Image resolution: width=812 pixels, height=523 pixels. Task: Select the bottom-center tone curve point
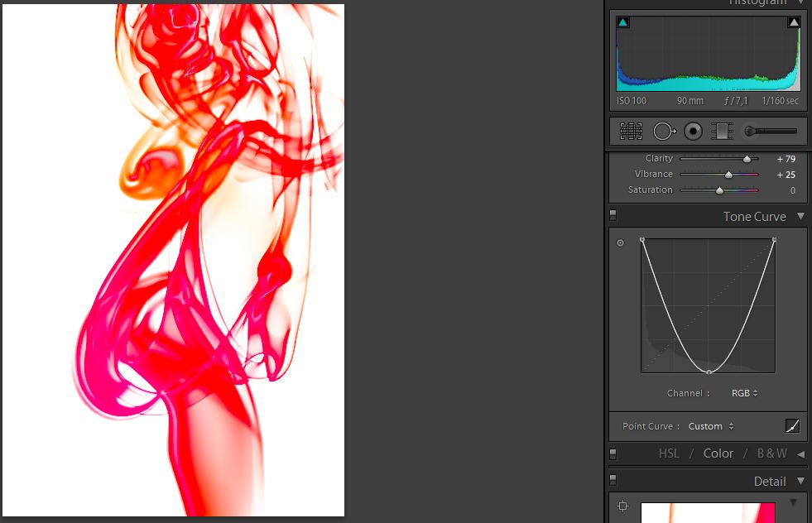tap(709, 372)
